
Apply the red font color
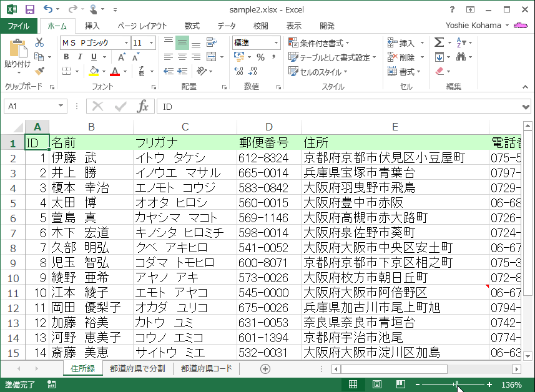[115, 71]
